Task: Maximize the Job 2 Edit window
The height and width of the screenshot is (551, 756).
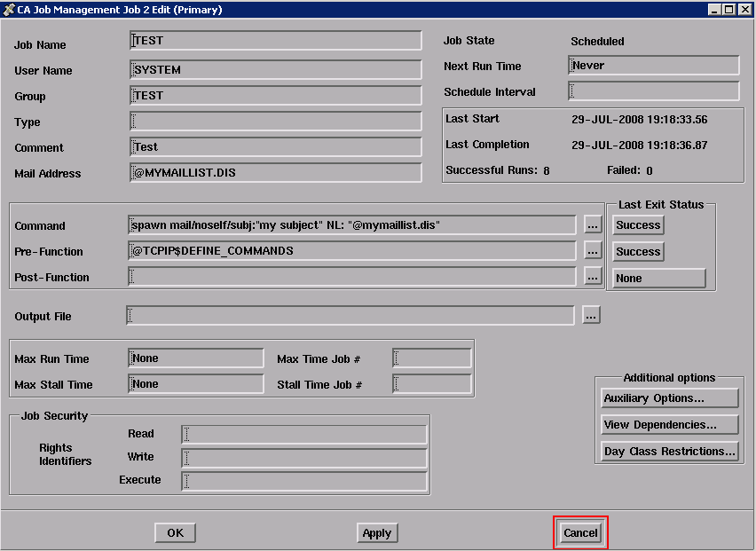Action: pos(728,8)
